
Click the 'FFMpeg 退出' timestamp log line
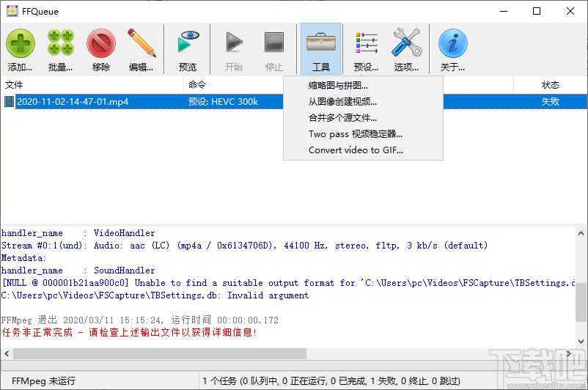140,320
